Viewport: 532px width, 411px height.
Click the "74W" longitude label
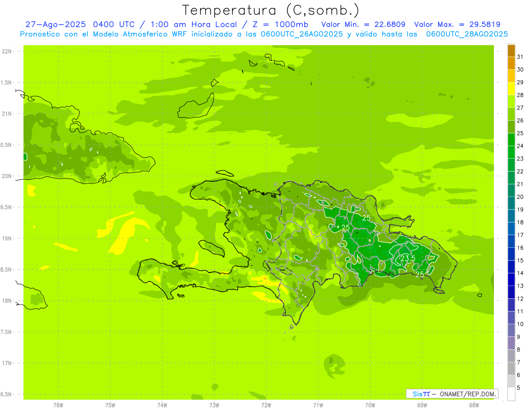pyautogui.click(x=162, y=405)
